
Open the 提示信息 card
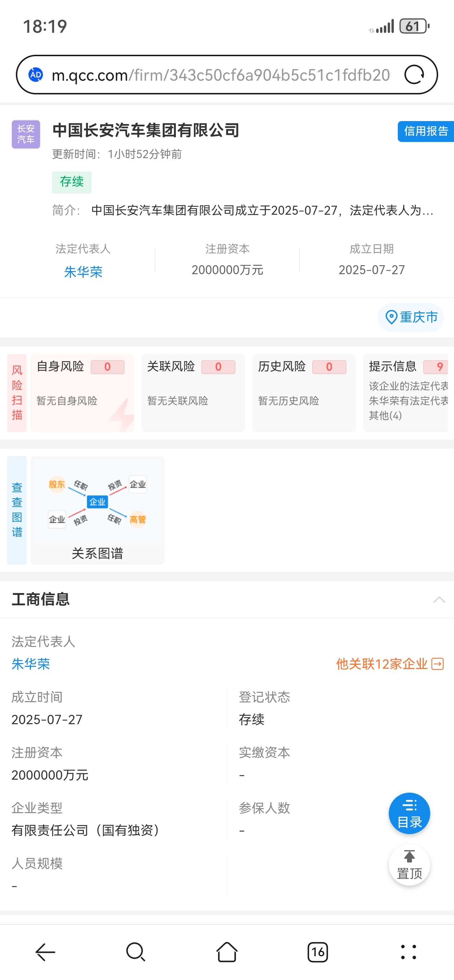(406, 393)
